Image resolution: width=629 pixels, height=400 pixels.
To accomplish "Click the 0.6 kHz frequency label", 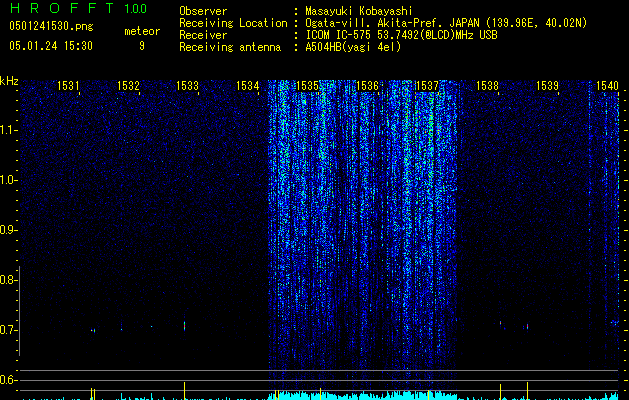I will (8, 380).
